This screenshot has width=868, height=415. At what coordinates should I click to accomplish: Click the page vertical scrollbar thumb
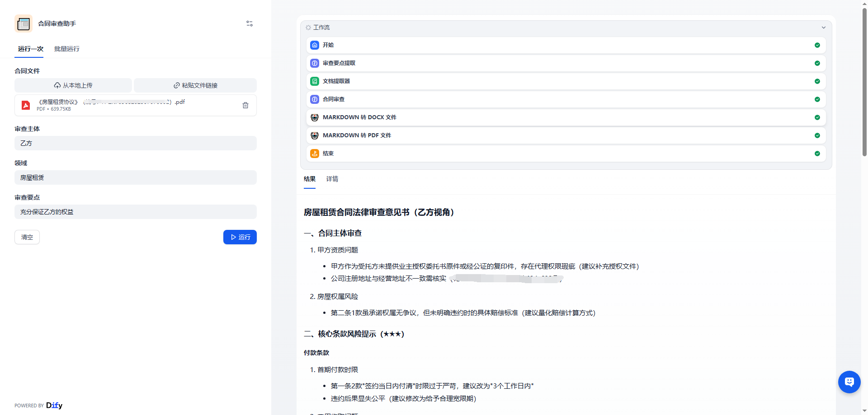(x=864, y=81)
